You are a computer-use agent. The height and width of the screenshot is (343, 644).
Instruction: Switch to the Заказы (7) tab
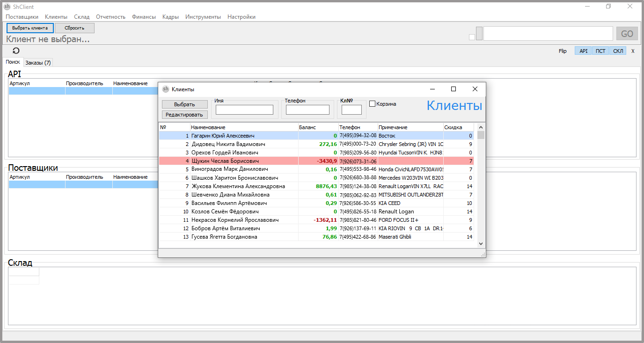click(x=38, y=63)
